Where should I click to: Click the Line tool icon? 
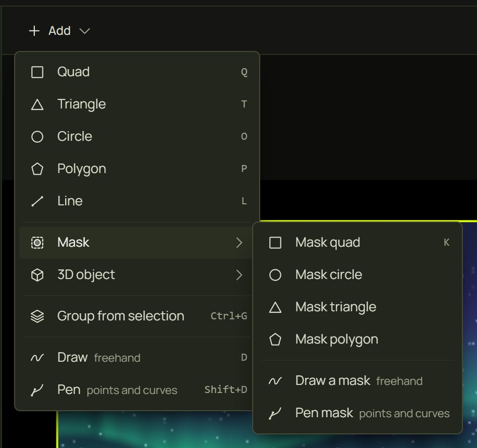pos(37,201)
